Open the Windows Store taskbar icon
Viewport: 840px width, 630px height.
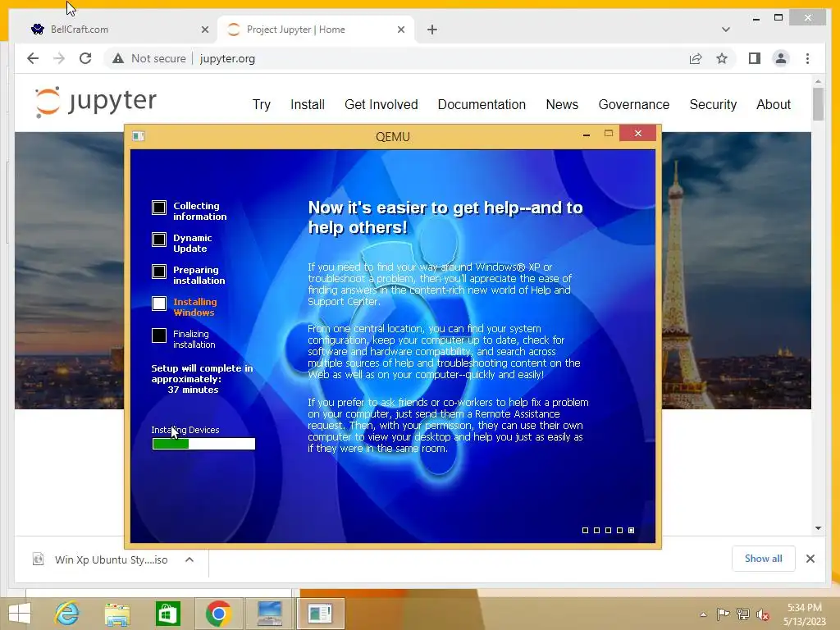click(167, 614)
